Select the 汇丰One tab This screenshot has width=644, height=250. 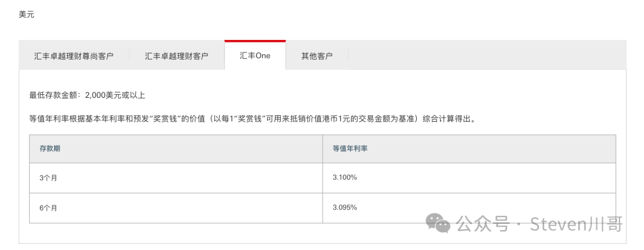[x=255, y=55]
